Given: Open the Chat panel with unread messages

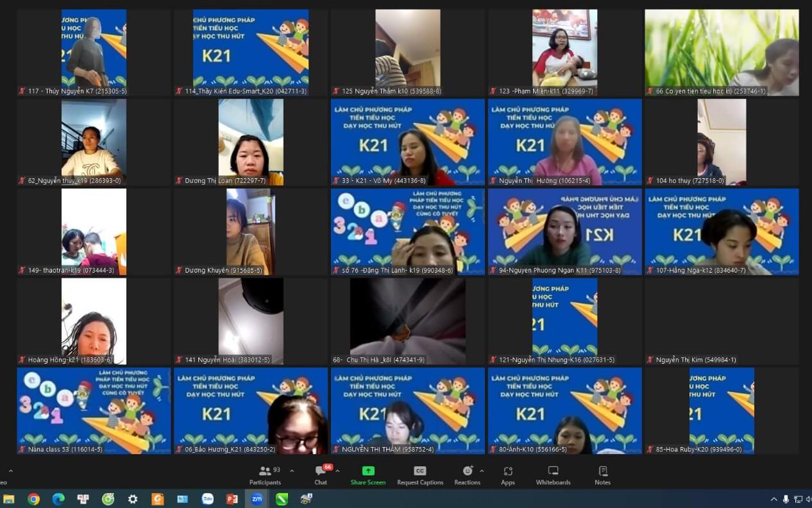Looking at the screenshot, I should [321, 475].
